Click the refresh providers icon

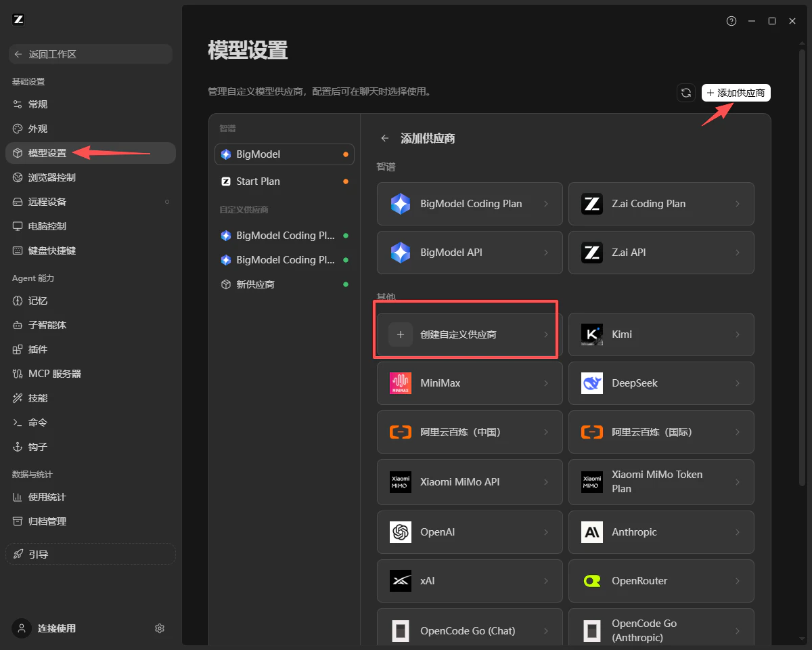point(686,93)
